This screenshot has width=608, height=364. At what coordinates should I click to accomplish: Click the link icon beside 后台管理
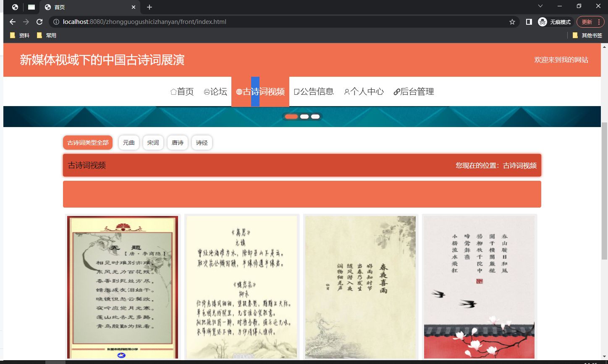click(396, 91)
